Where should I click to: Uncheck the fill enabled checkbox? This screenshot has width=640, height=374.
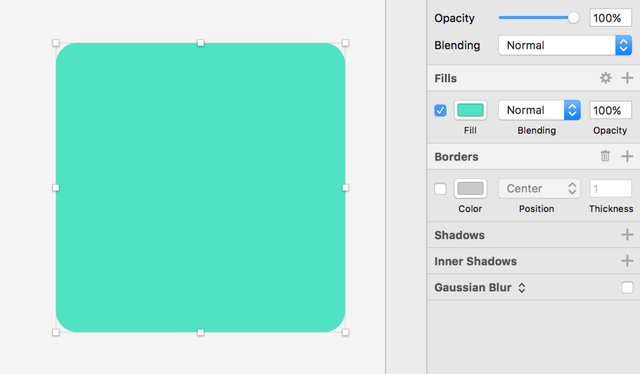tap(440, 110)
